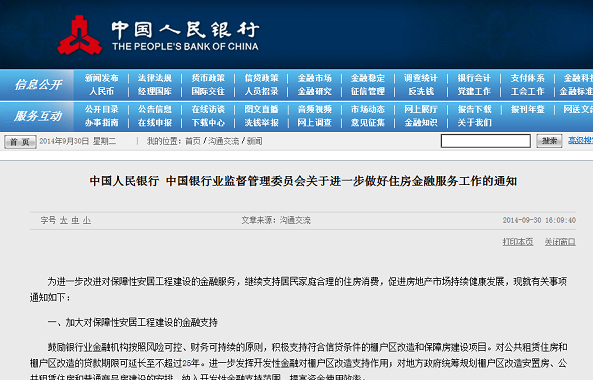Click the date 2014年9月30日 星期二

pos(78,141)
